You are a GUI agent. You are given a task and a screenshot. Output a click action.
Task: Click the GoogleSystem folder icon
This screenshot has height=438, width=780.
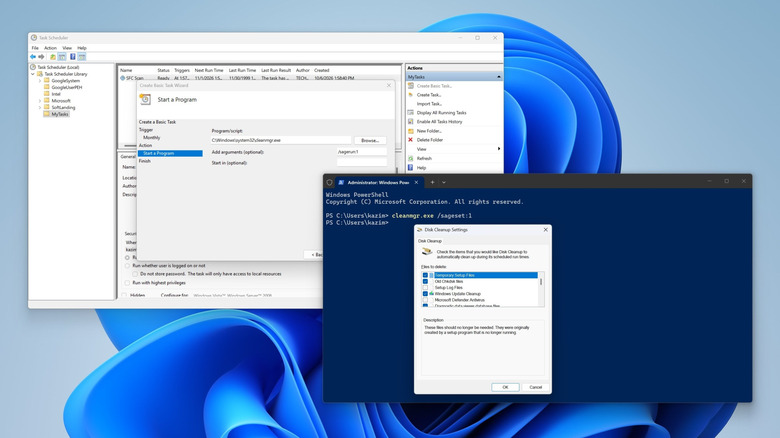click(47, 80)
